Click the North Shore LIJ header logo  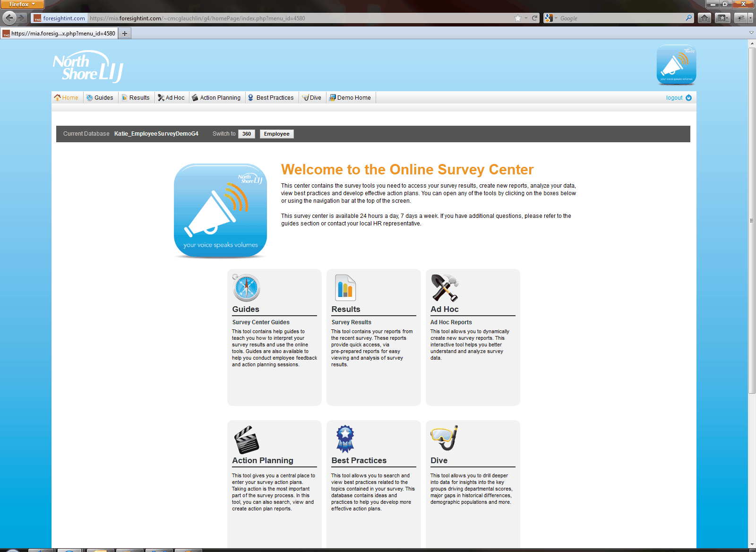point(88,67)
